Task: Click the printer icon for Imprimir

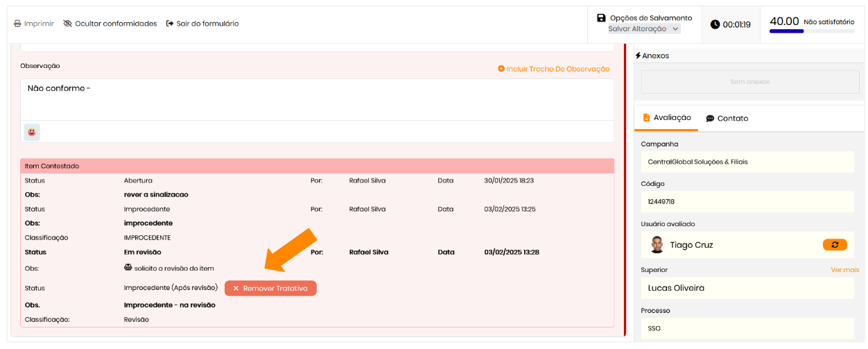Action: point(17,24)
